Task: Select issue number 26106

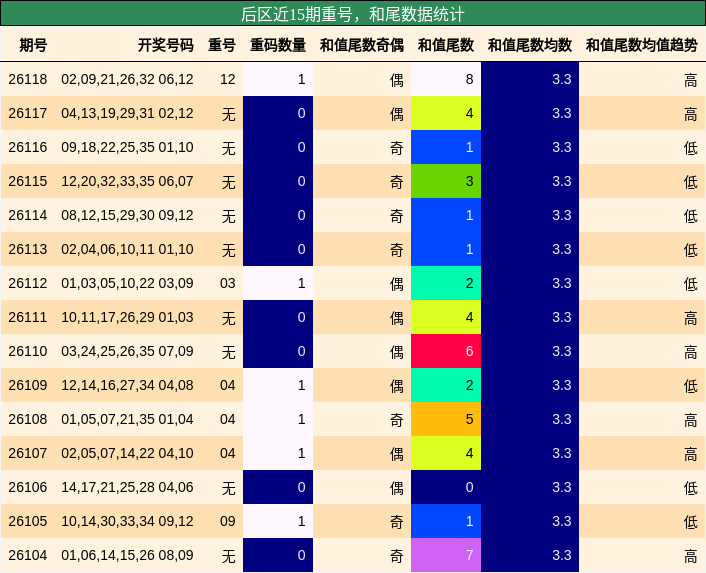Action: coord(27,487)
